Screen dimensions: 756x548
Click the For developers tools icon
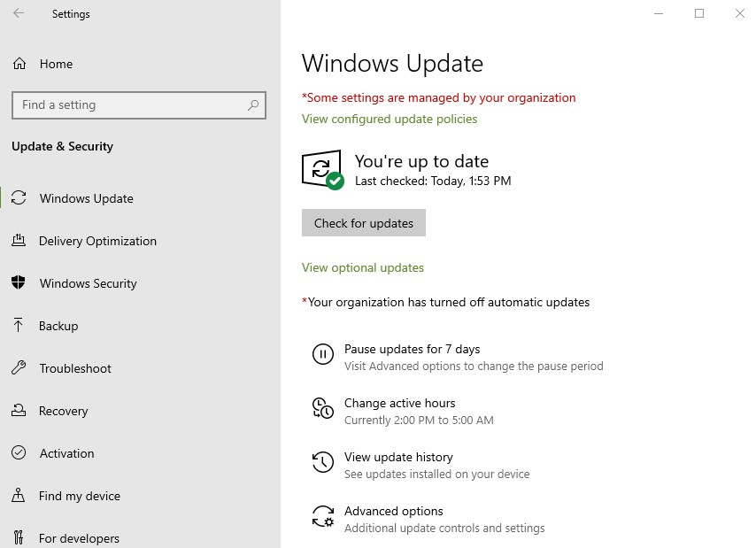tap(19, 537)
